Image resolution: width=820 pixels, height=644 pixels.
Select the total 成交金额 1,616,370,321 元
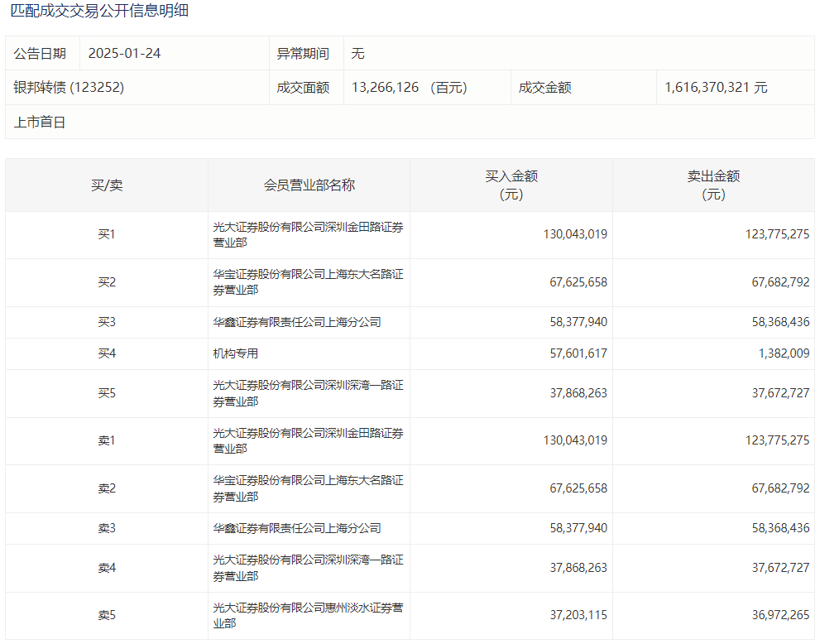pyautogui.click(x=715, y=87)
